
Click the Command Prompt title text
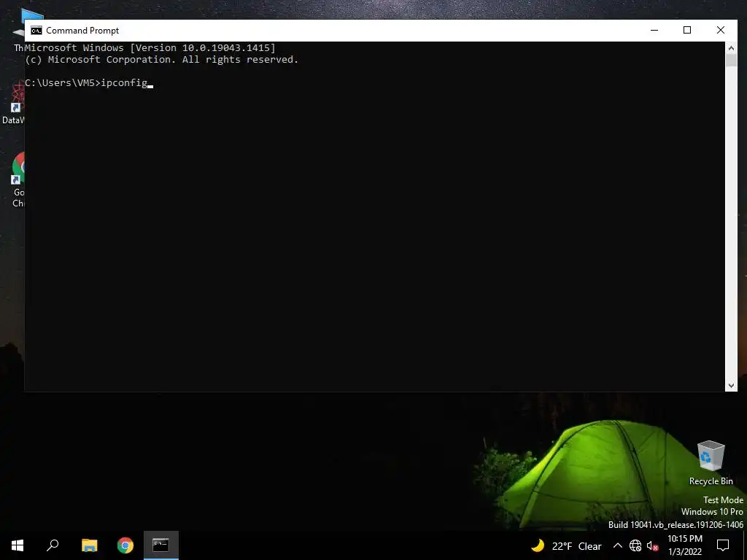point(82,31)
